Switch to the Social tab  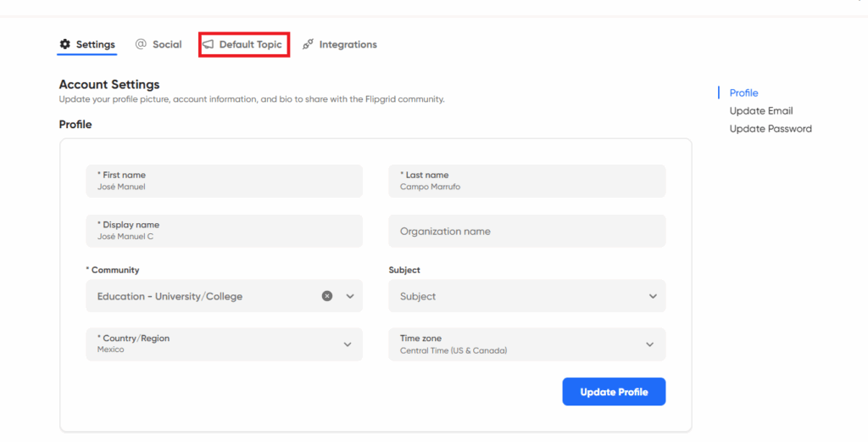point(167,44)
